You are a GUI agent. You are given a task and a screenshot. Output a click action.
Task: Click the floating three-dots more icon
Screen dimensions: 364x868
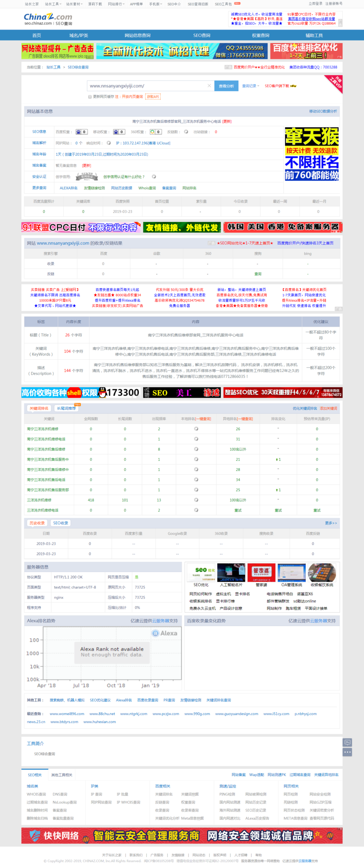tap(347, 752)
